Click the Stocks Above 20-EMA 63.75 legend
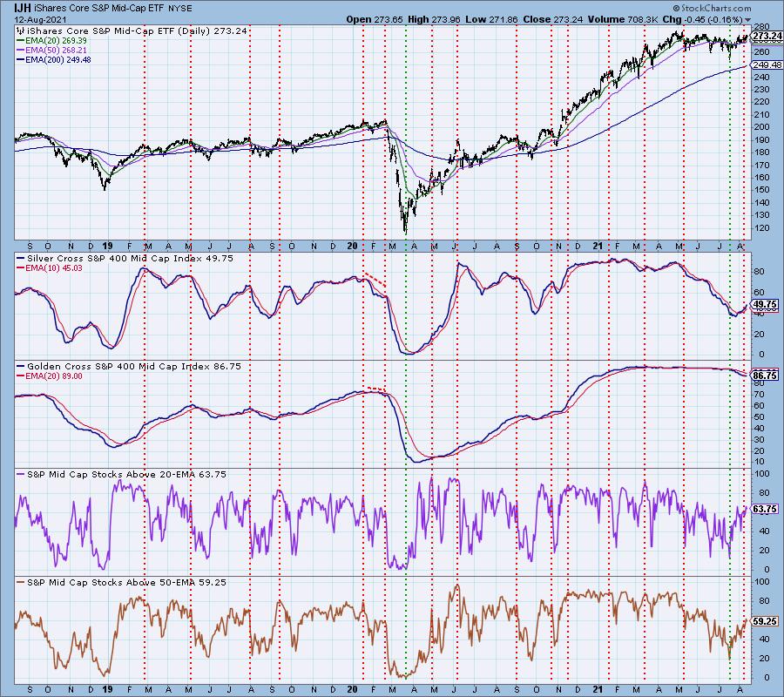Viewport: 784px width, 697px height. click(121, 474)
